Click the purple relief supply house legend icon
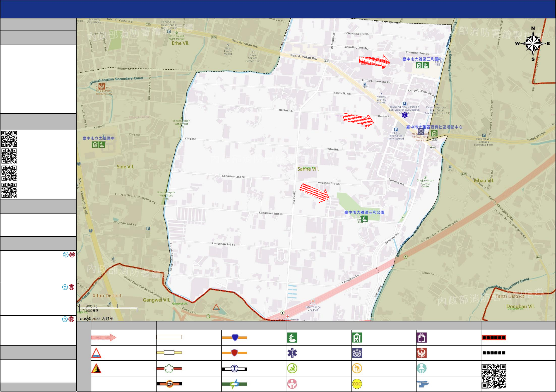 (422, 338)
